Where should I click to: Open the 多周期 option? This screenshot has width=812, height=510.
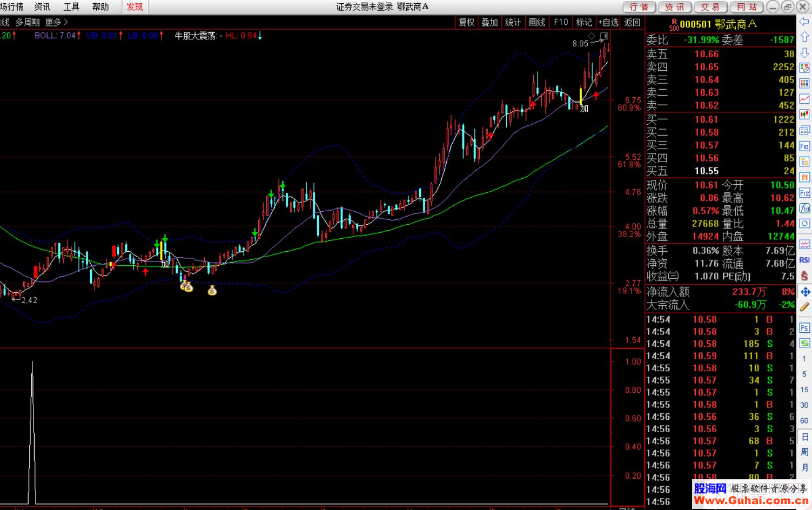click(x=28, y=22)
